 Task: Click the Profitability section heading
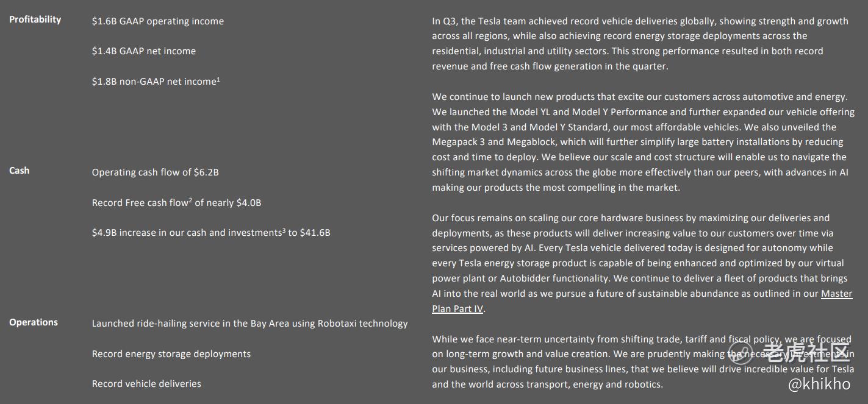pos(35,19)
